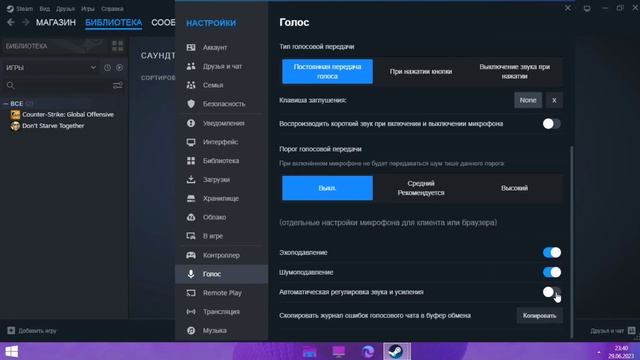
Task: Open the Steam menu
Action: click(x=20, y=9)
